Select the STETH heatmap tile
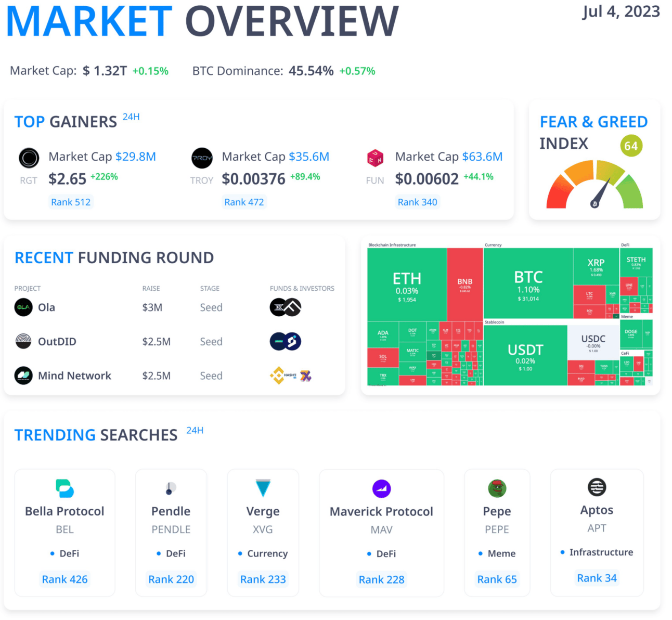Image resolution: width=672 pixels, height=620 pixels. [636, 263]
